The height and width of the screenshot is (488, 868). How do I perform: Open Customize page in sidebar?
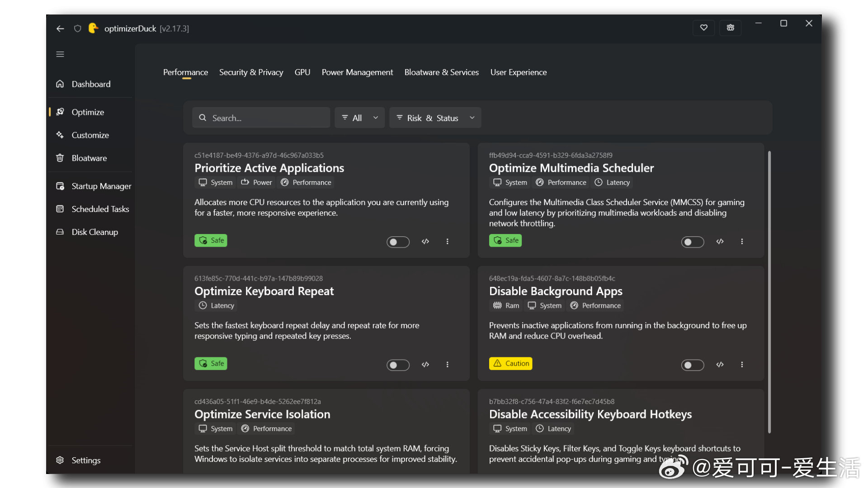[90, 135]
